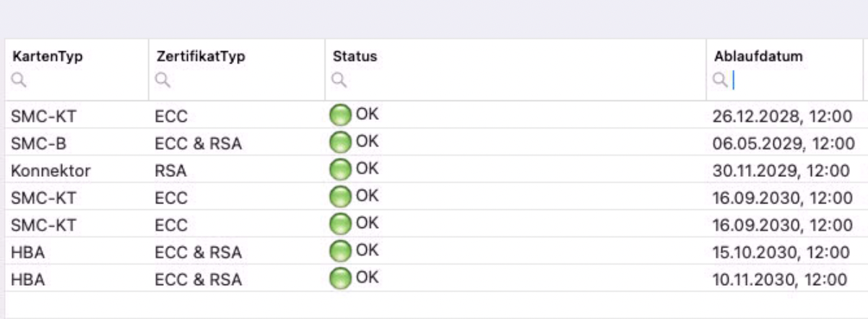Click green status icon of 26.12.2028 row
Image resolution: width=868 pixels, height=319 pixels.
340,115
